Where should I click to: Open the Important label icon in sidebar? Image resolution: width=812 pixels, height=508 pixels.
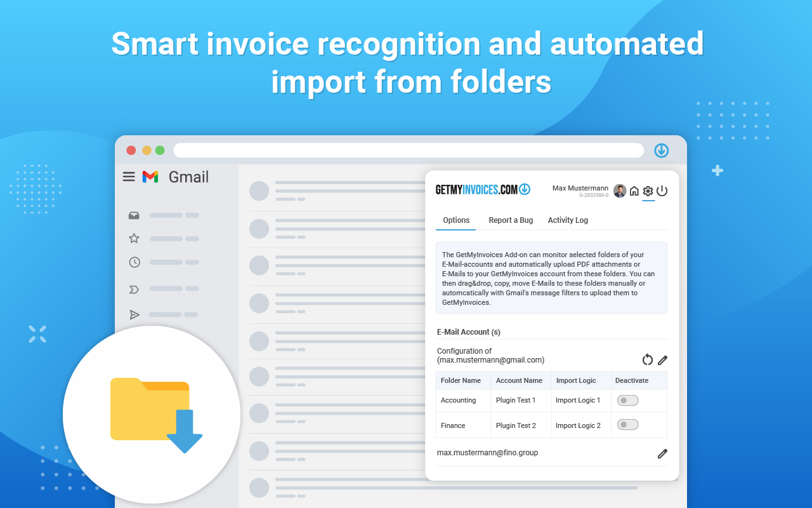tap(134, 290)
